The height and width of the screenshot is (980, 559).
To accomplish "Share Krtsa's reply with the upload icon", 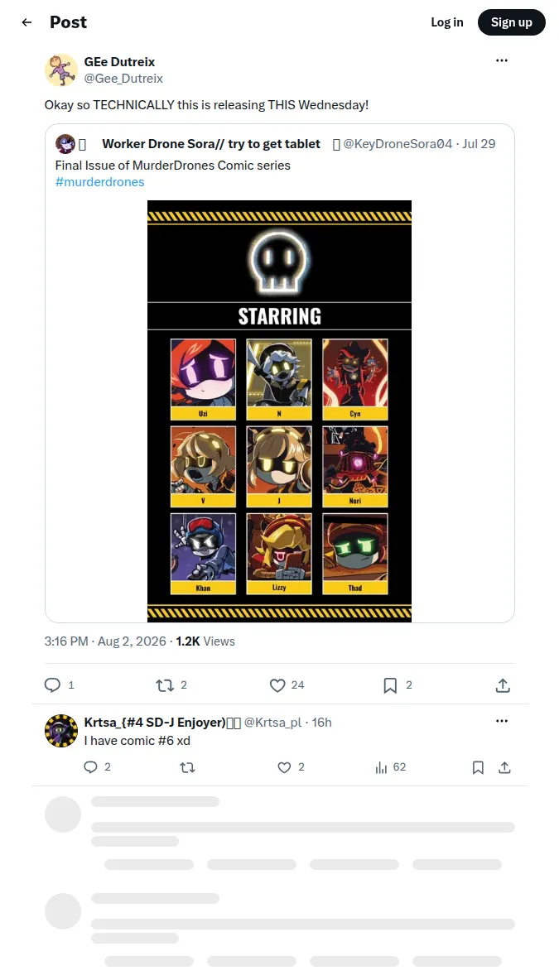I will [504, 767].
